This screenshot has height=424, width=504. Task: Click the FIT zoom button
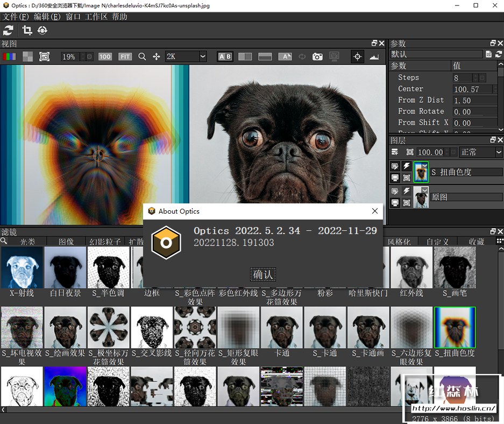click(125, 56)
